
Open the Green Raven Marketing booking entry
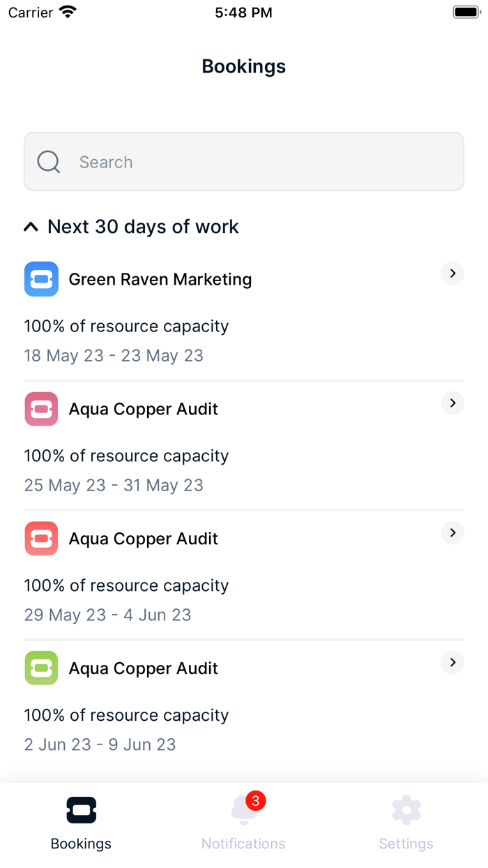tap(160, 279)
